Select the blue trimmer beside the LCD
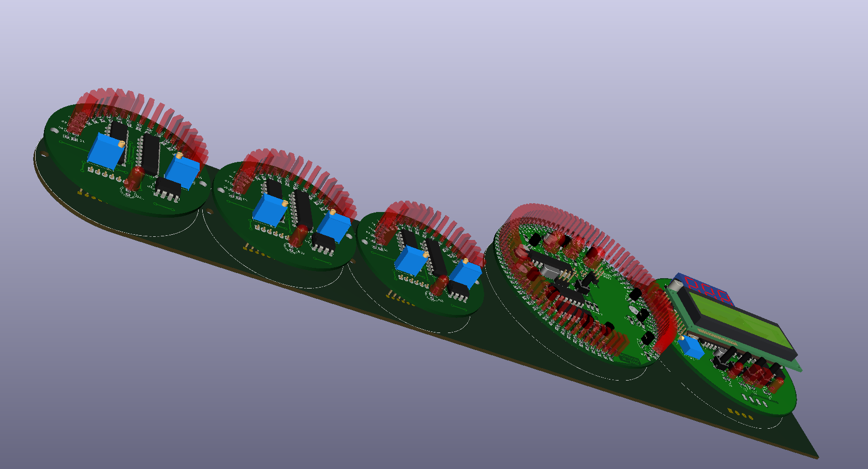 (x=692, y=347)
